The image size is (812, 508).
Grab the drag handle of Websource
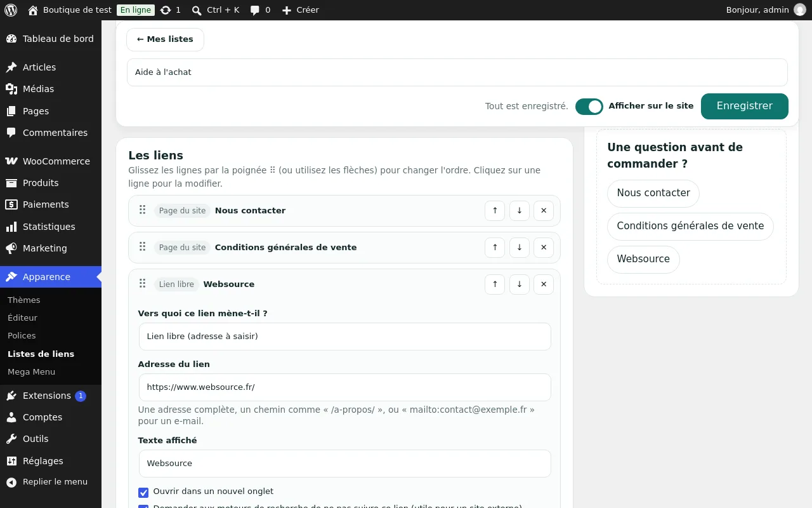[x=143, y=284]
